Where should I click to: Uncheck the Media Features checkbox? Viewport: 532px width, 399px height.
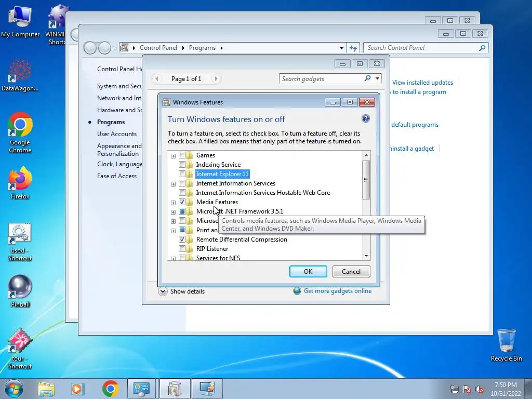[182, 202]
